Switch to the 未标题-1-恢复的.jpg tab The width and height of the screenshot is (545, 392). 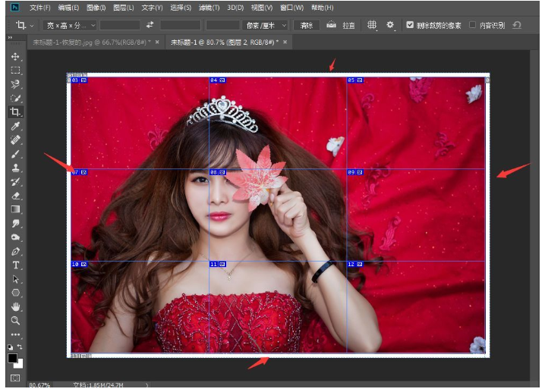click(x=90, y=42)
